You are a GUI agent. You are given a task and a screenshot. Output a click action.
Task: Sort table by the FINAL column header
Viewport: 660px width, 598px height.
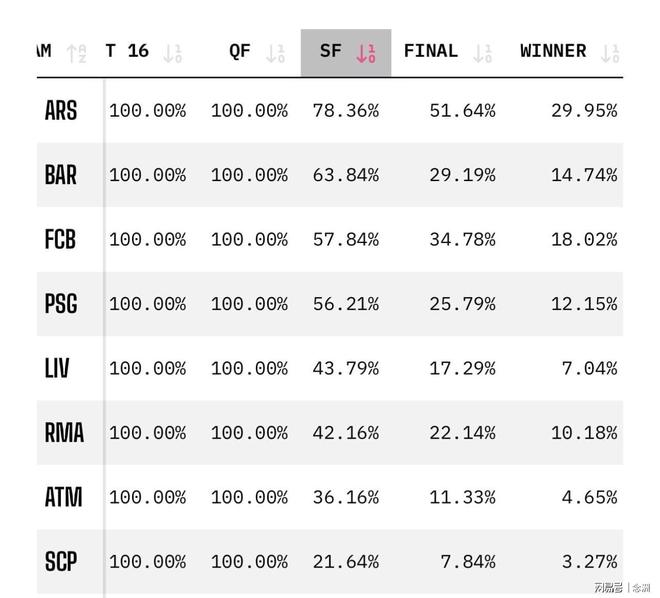(x=431, y=51)
